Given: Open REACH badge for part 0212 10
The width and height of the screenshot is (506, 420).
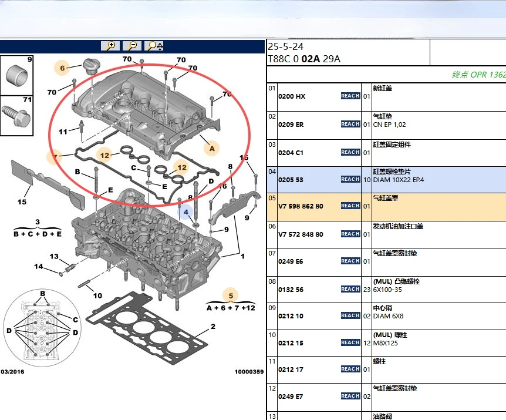Looking at the screenshot, I should click(350, 315).
